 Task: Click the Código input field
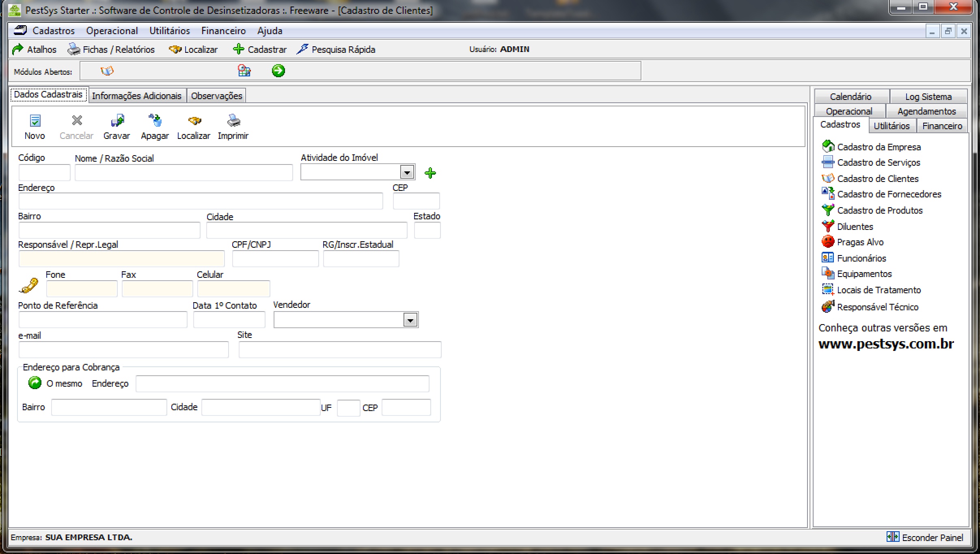[x=44, y=173]
